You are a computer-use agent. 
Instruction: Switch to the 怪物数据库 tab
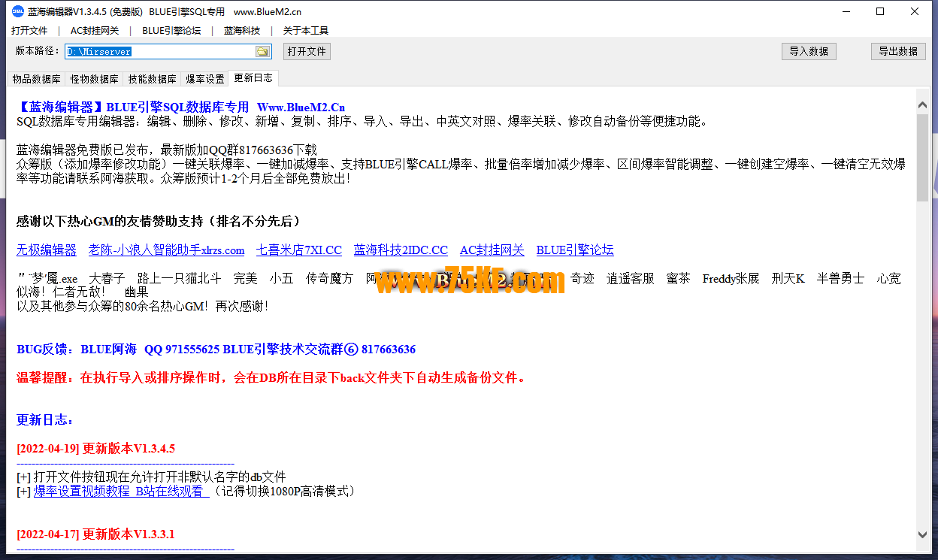point(95,79)
